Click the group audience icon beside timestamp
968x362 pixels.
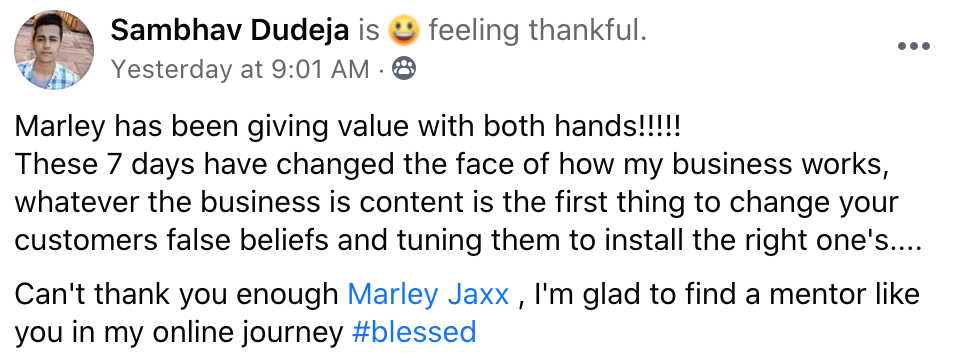click(x=404, y=69)
